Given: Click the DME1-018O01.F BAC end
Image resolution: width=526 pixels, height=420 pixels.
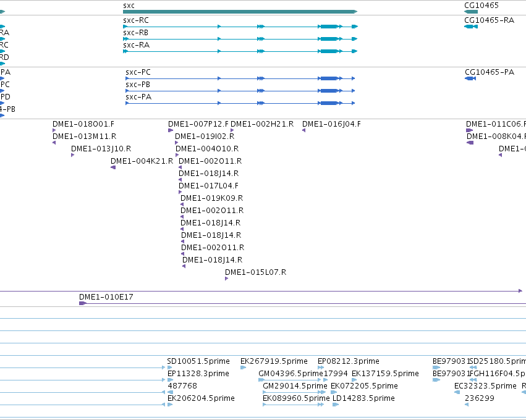Looking at the screenshot, I should pos(54,130).
